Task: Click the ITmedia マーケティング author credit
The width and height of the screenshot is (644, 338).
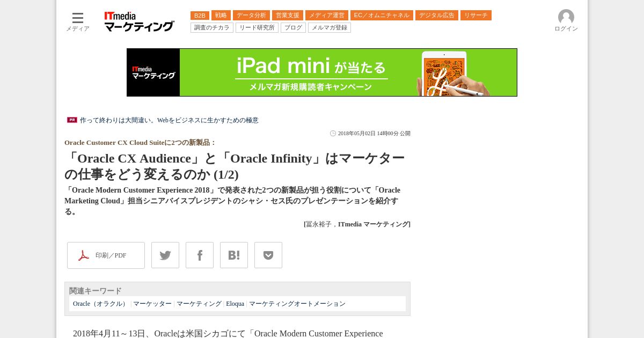Action: pos(373,224)
